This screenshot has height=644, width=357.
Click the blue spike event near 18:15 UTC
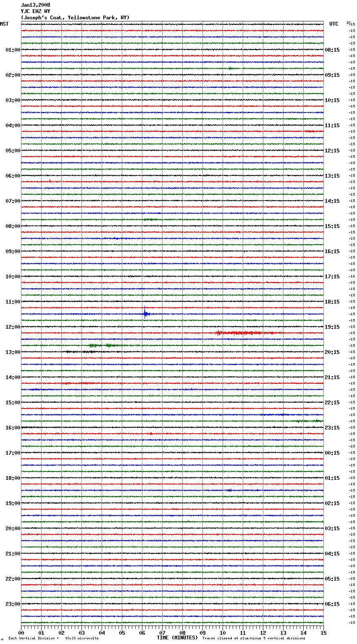pyautogui.click(x=145, y=313)
